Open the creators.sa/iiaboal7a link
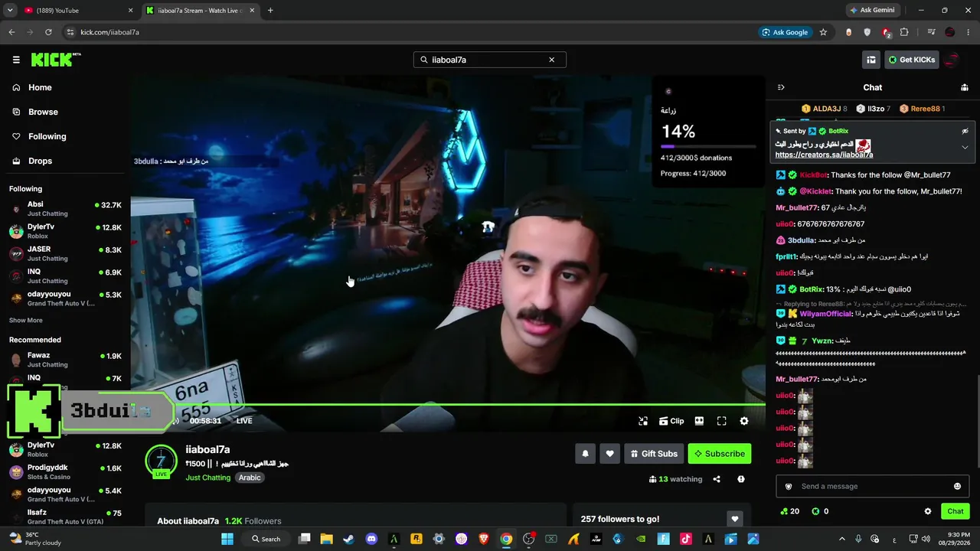 point(824,155)
